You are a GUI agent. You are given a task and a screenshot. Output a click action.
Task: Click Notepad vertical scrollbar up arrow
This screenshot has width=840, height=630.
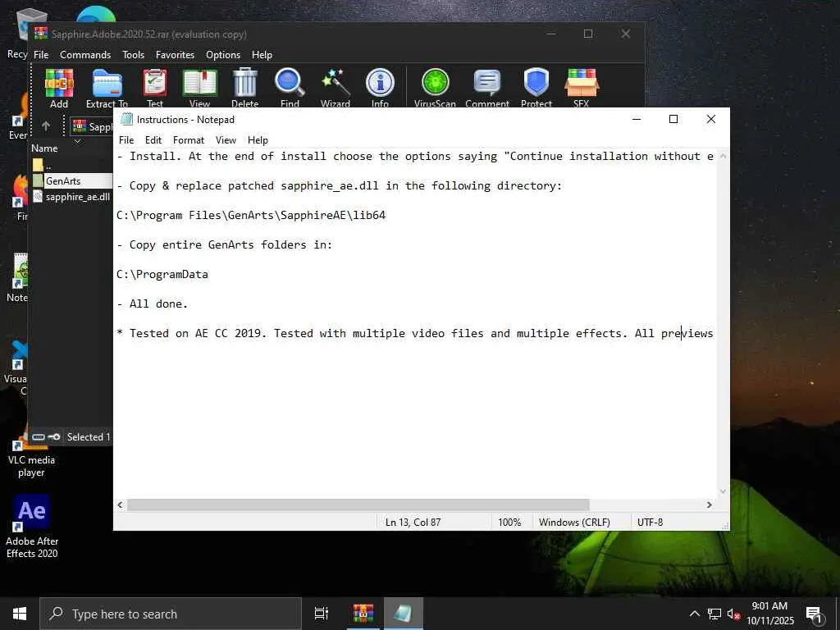coord(723,157)
